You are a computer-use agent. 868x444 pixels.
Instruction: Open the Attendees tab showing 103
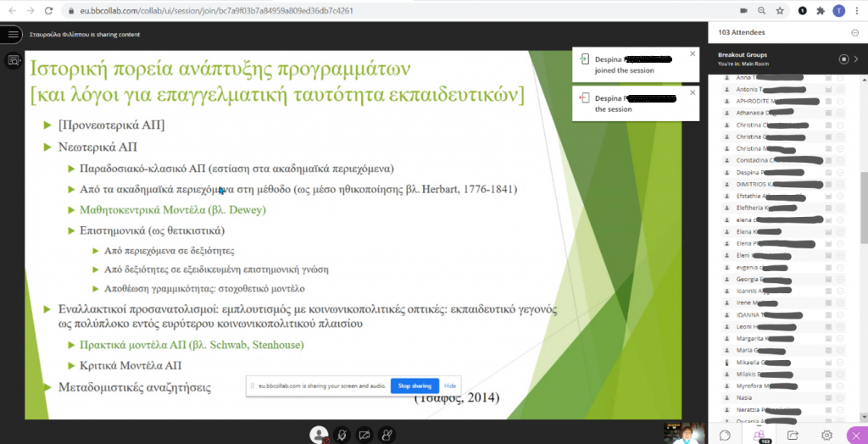[x=759, y=436]
